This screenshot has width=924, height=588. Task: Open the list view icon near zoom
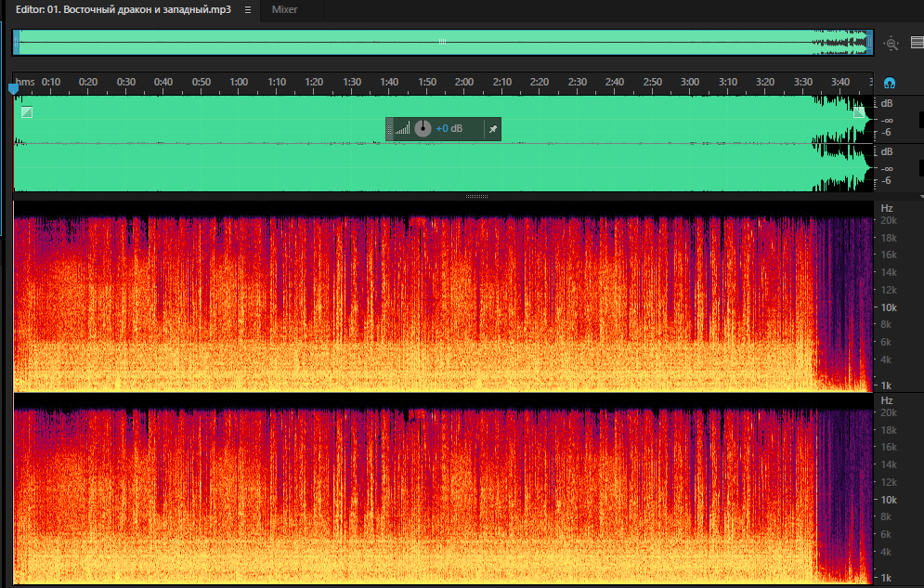(917, 43)
